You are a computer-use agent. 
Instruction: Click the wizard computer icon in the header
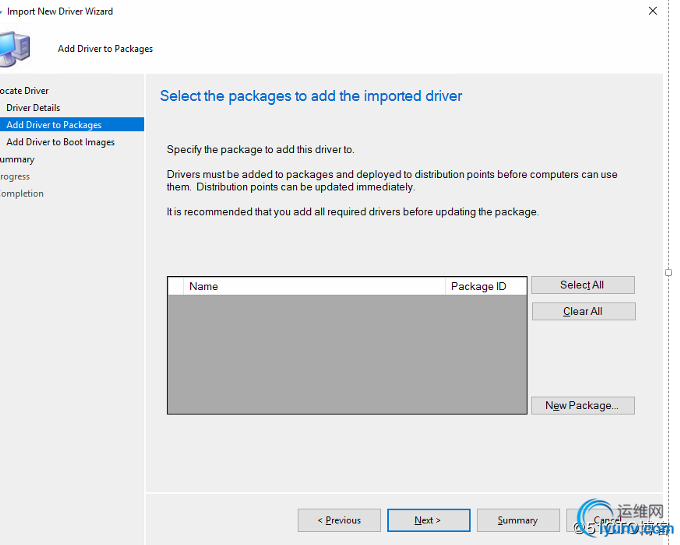(x=14, y=47)
